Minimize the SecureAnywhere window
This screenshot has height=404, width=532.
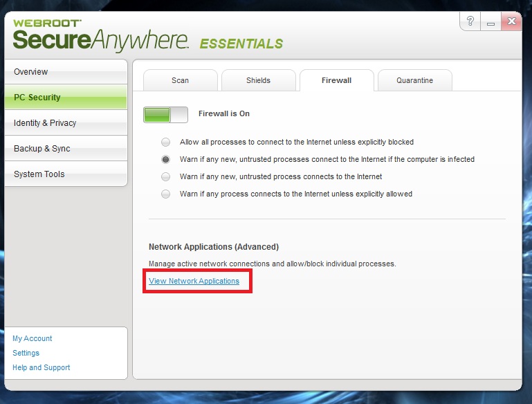click(x=490, y=21)
